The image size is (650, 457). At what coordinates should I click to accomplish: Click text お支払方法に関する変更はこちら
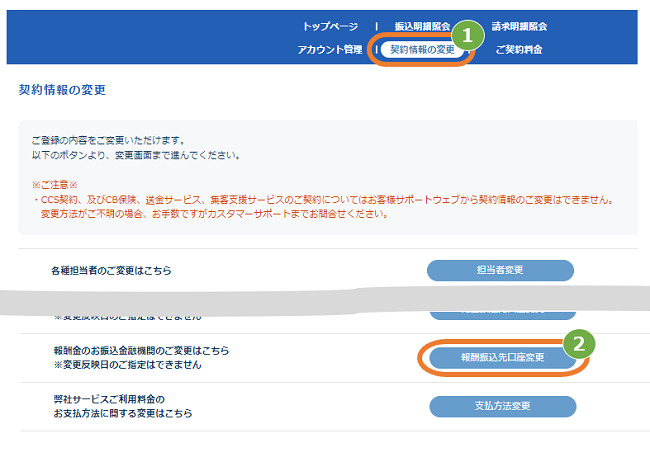coord(123,413)
